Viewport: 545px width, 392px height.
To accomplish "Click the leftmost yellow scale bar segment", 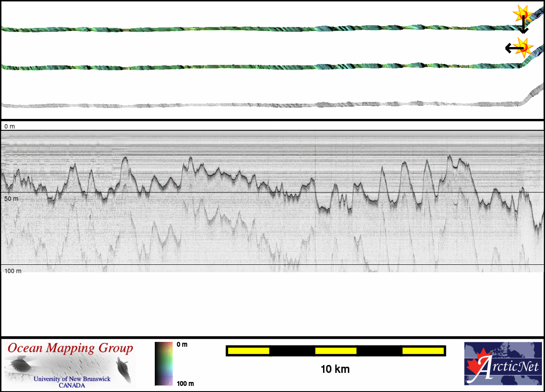I will click(248, 351).
